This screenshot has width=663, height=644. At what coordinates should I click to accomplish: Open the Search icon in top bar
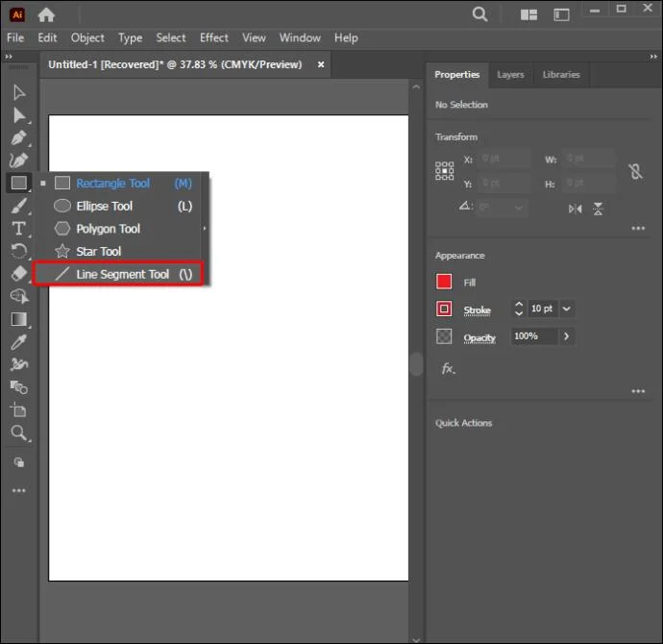479,14
